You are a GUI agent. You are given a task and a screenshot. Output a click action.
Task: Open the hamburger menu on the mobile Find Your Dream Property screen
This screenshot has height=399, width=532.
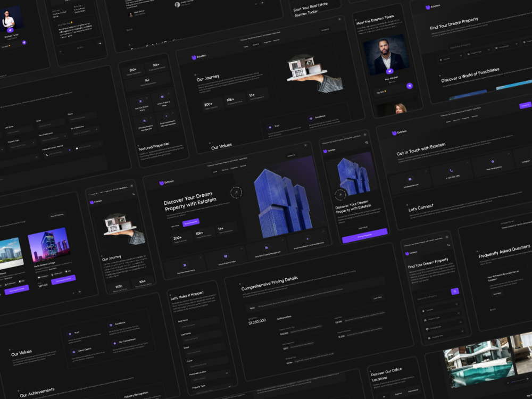click(448, 245)
